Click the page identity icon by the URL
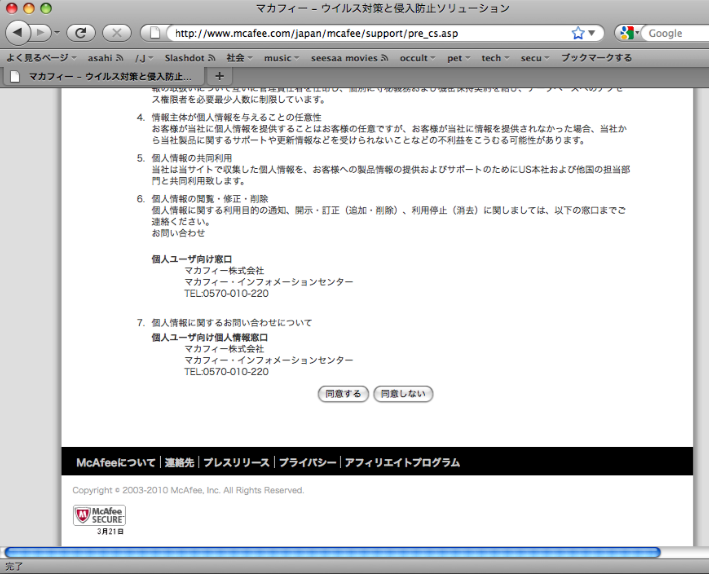This screenshot has width=709, height=574. pyautogui.click(x=155, y=33)
